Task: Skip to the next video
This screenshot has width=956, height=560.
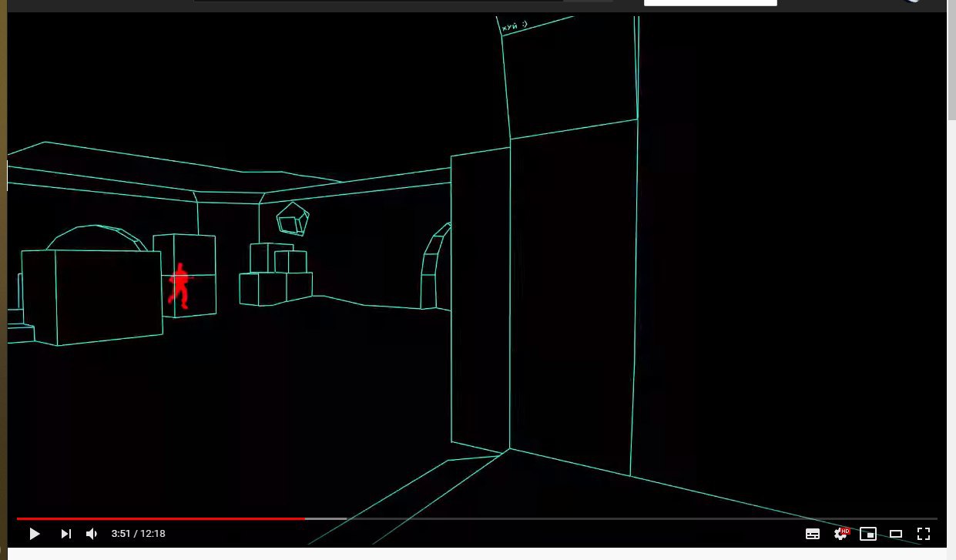Action: click(x=66, y=534)
